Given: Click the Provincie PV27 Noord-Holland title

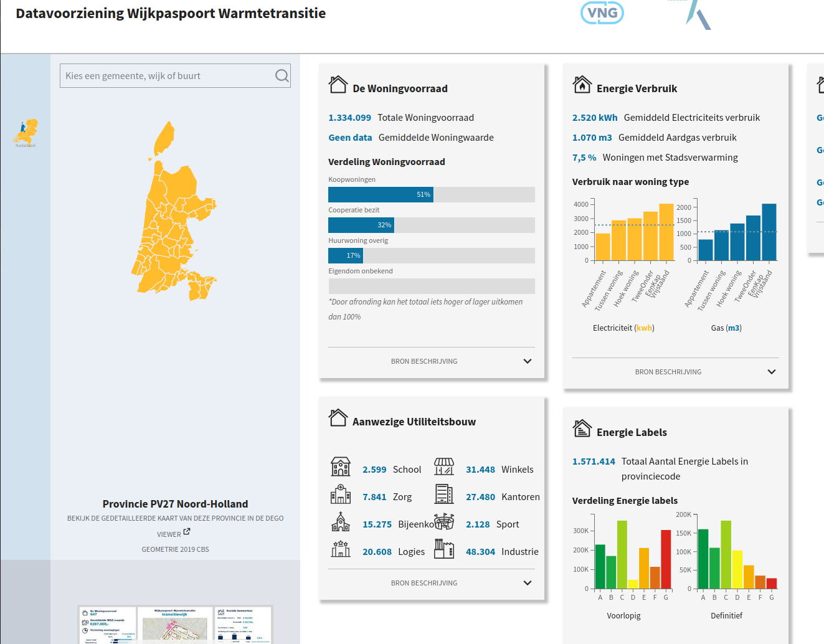Looking at the screenshot, I should tap(175, 504).
